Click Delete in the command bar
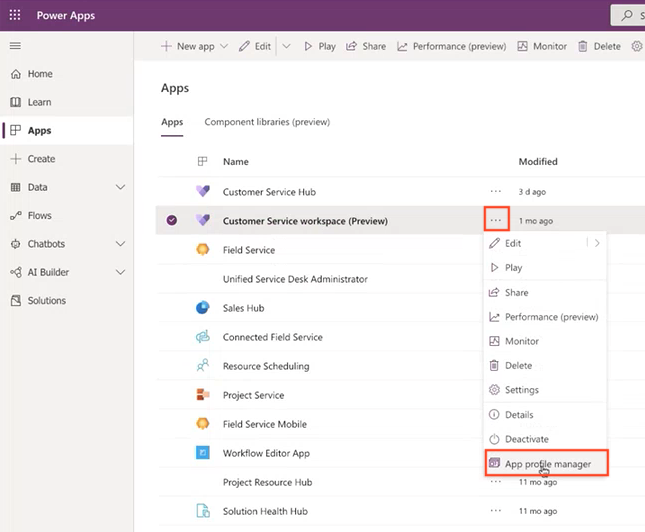 [599, 46]
